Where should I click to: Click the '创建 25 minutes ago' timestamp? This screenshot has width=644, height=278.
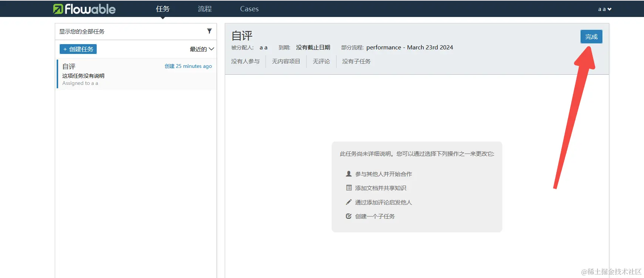click(x=188, y=66)
